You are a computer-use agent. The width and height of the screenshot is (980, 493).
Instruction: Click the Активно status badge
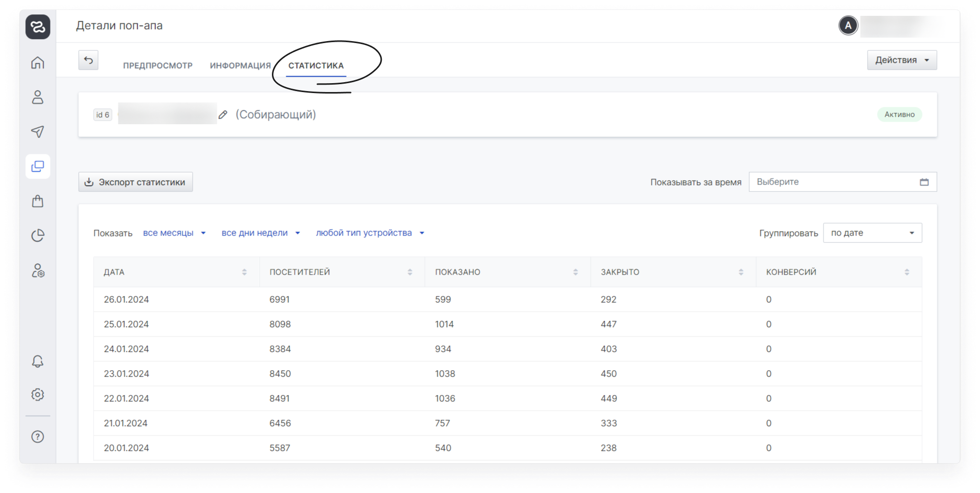(899, 114)
